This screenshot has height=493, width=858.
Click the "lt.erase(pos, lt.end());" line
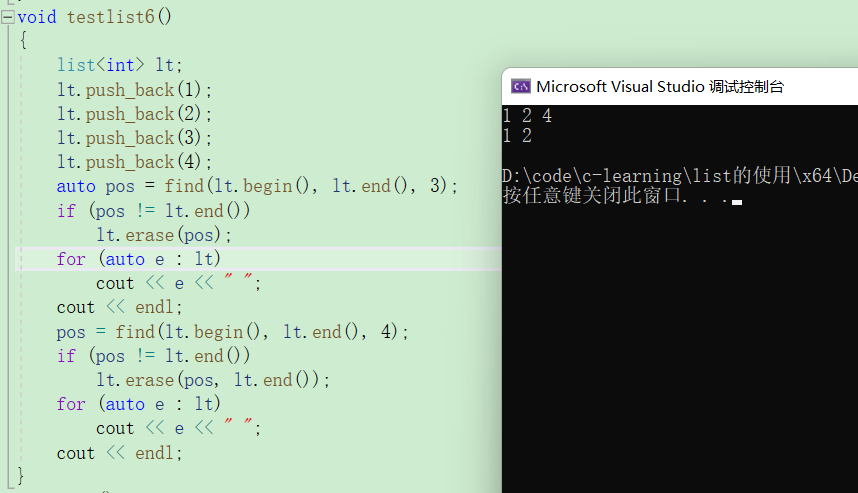[x=213, y=380]
